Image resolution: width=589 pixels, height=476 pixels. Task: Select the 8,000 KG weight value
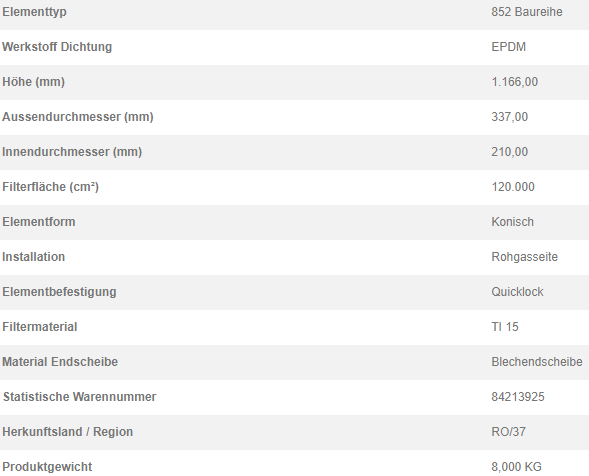(517, 467)
